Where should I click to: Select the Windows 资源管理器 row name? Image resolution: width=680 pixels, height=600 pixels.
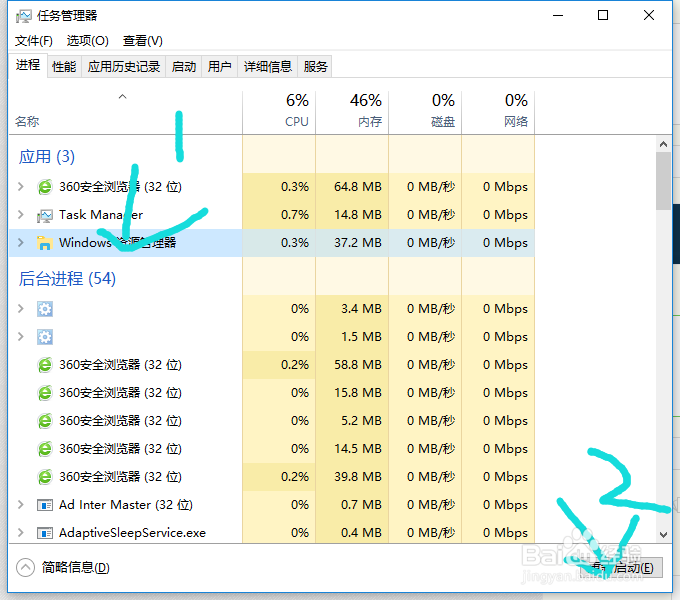pos(118,243)
